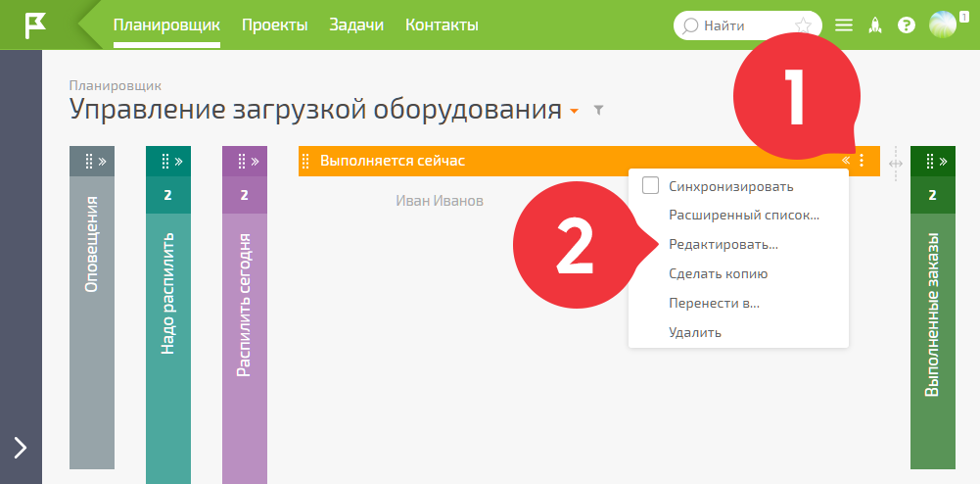
Task: Collapse the Выполняется сейчас column with double chevron
Action: pyautogui.click(x=846, y=161)
